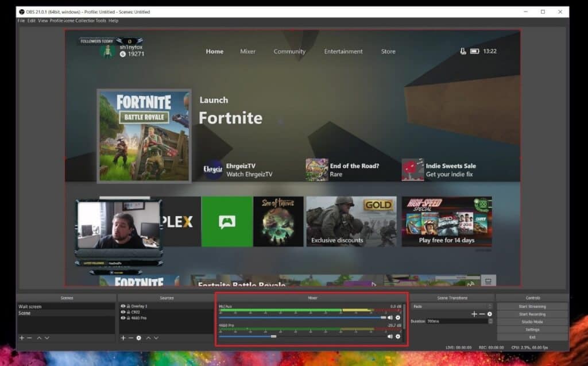The height and width of the screenshot is (366, 588).
Task: Click the REC timer in status bar
Action: [492, 348]
